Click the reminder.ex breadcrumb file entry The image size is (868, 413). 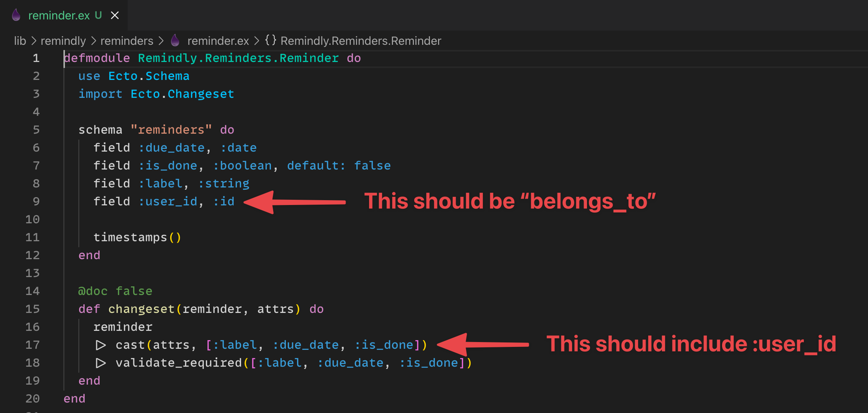click(x=218, y=41)
